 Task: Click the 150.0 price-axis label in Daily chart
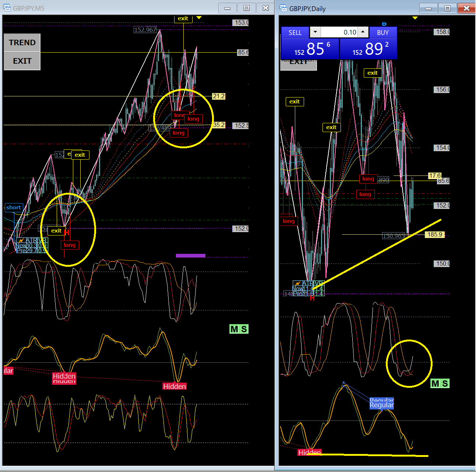tap(442, 264)
